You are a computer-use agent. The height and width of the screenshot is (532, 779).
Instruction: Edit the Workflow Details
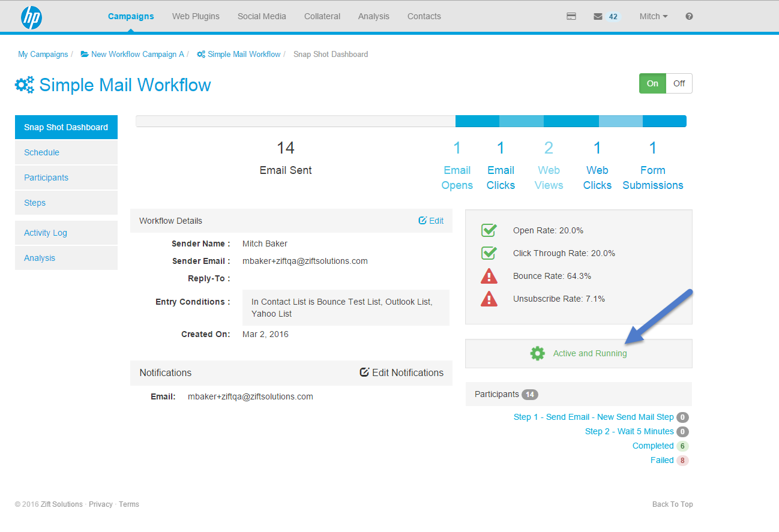click(x=431, y=221)
